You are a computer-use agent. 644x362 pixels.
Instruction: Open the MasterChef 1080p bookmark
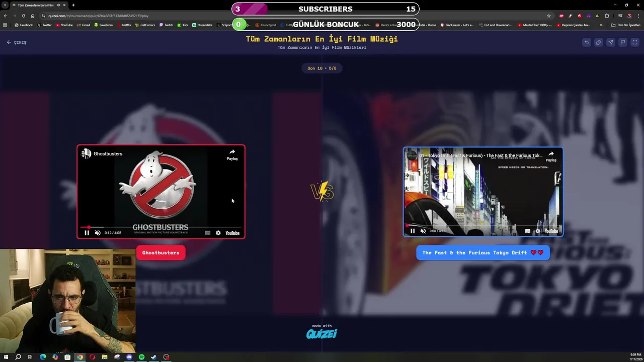click(x=535, y=25)
